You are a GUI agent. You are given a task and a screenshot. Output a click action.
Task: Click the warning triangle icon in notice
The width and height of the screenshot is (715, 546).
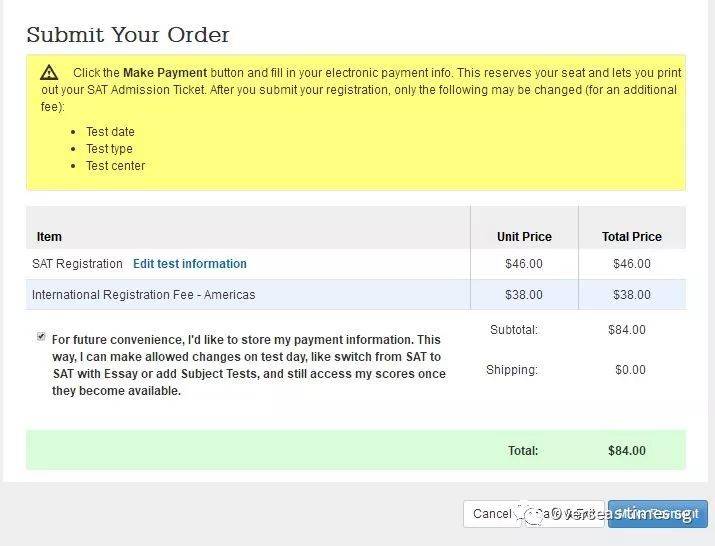[49, 72]
